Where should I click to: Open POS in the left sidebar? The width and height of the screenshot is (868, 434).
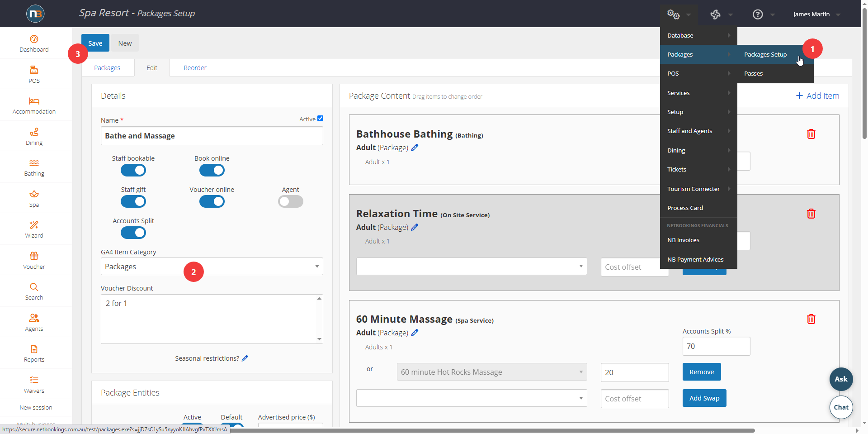point(34,75)
